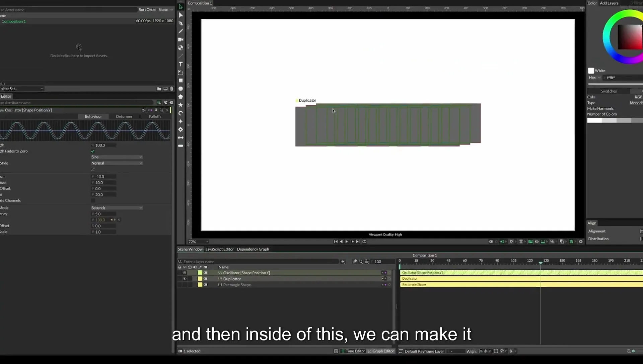Select the Rectangle shape tool
The image size is (643, 364).
(181, 81)
